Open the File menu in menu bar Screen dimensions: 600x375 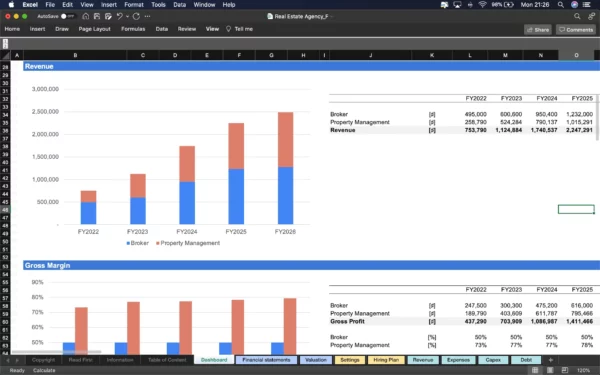click(50, 5)
